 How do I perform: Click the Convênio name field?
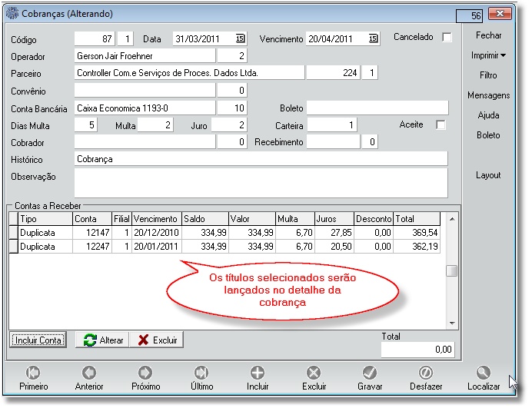[145, 90]
